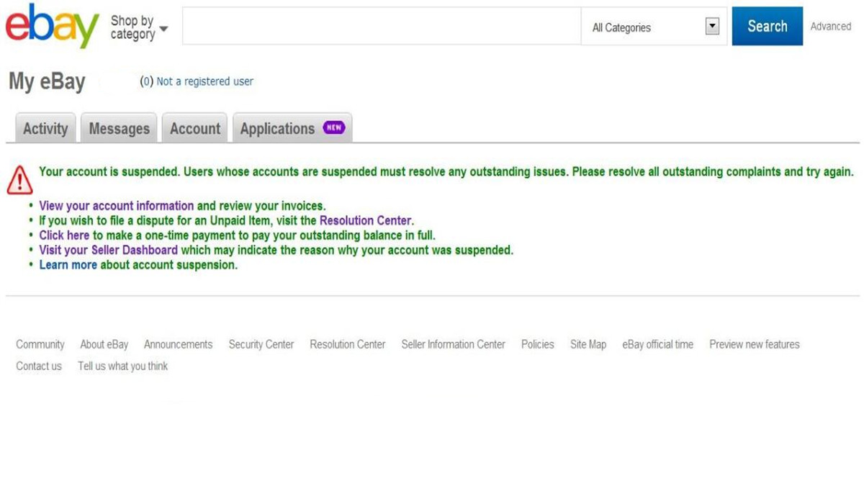Open the Seller Information Center footer link
864x504 pixels.
pos(454,345)
